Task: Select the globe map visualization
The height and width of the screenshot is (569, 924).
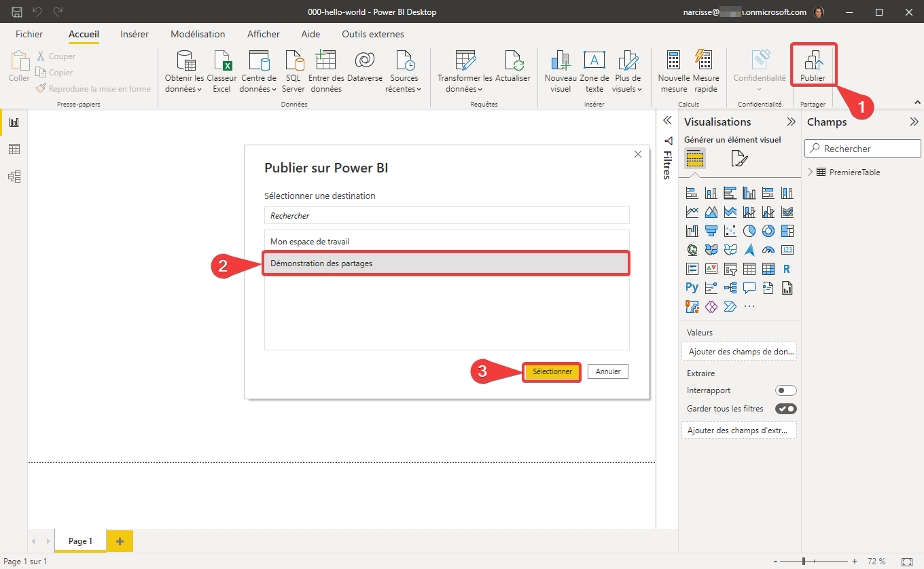Action: pos(692,250)
